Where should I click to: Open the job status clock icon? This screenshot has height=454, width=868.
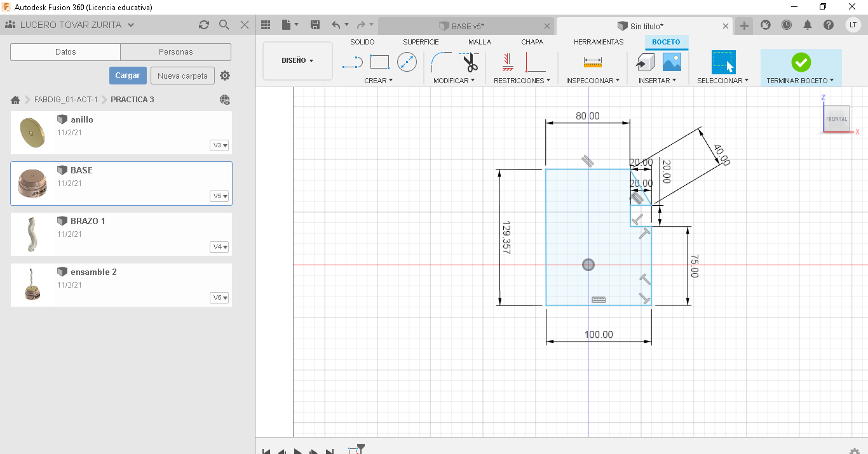coord(787,25)
